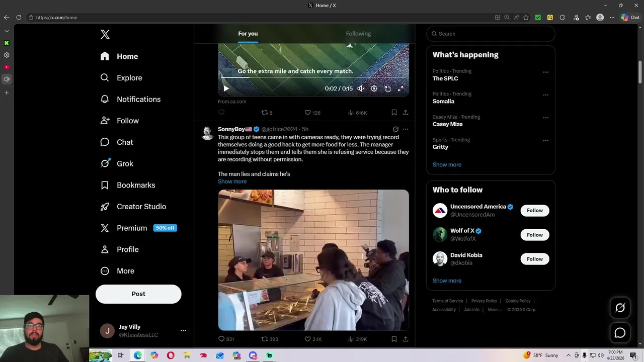Open options for Casey Mize trend
The height and width of the screenshot is (362, 644).
[x=545, y=118]
